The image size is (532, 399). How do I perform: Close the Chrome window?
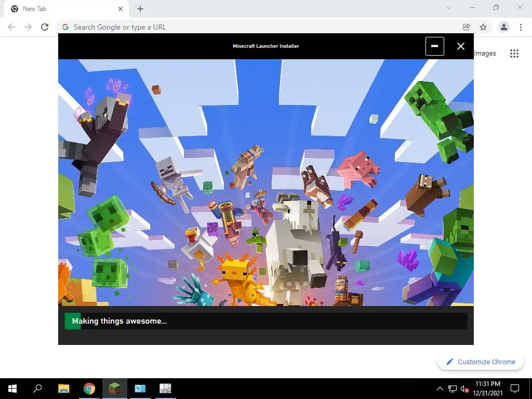(520, 7)
